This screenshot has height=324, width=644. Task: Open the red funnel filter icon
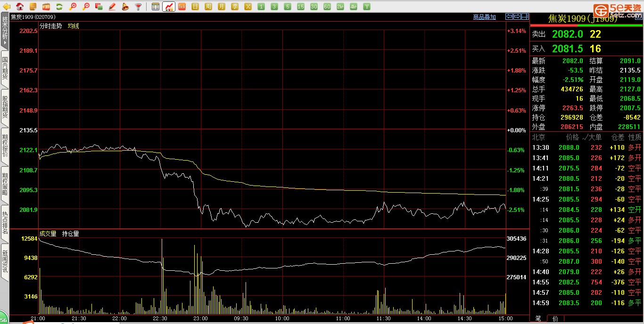(x=138, y=7)
